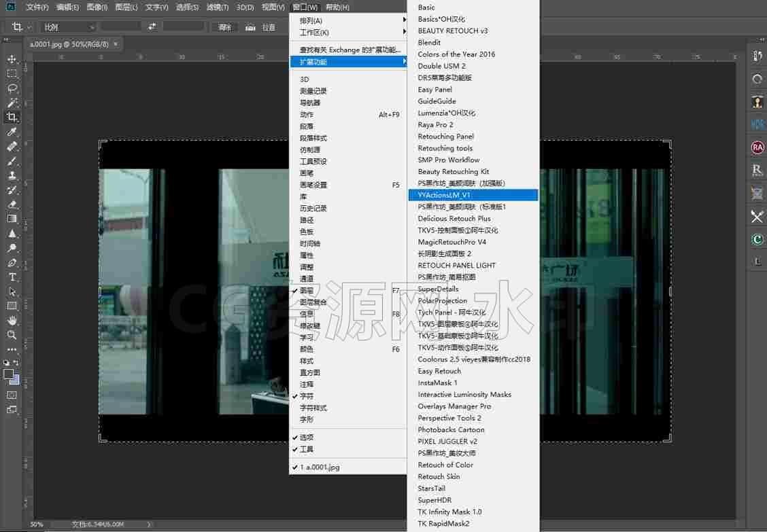Open the 比例 crop ratio dropdown
The image size is (767, 532).
[x=67, y=27]
